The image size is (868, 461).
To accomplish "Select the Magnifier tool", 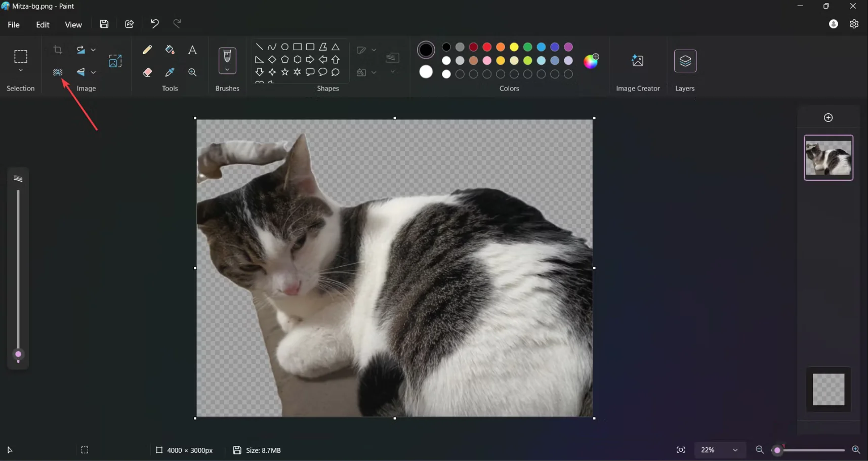I will [x=192, y=72].
